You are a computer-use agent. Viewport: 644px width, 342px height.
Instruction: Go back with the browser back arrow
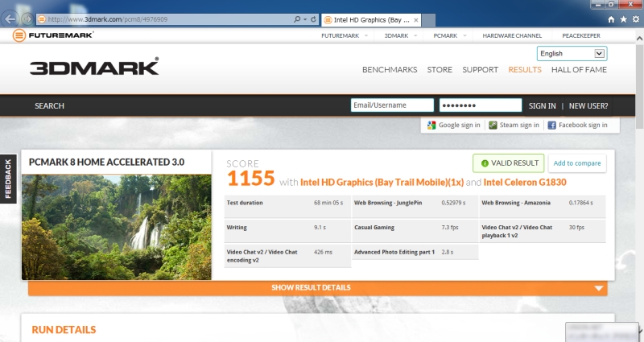(x=10, y=19)
